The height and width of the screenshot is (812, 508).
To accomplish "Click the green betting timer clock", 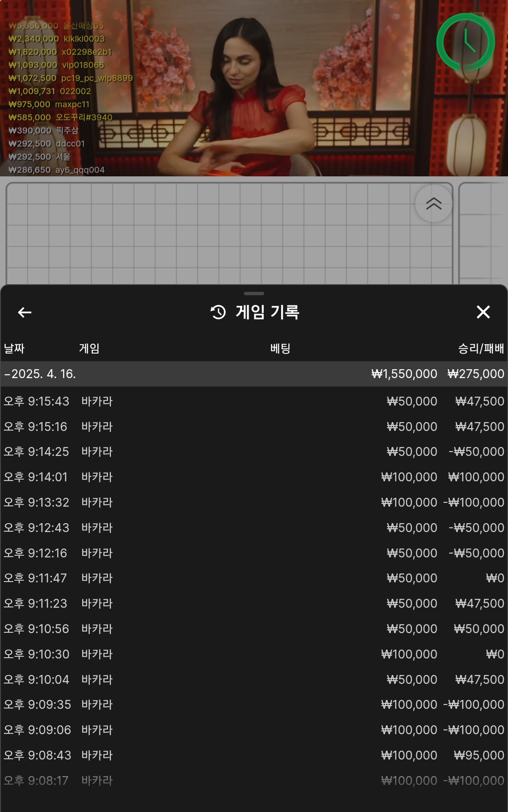I will 466,42.
